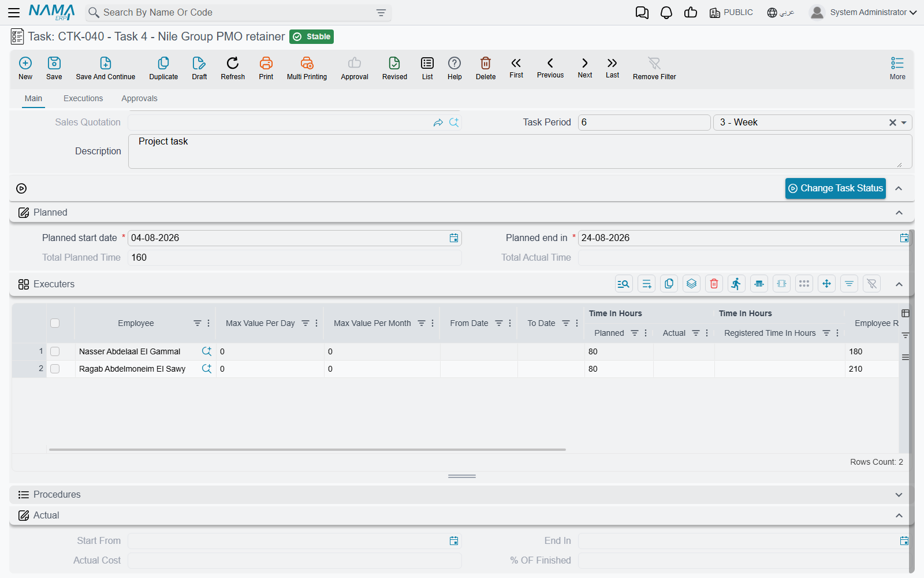The image size is (924, 578).
Task: Click the copy rows icon in Executers toolbar
Action: click(669, 284)
